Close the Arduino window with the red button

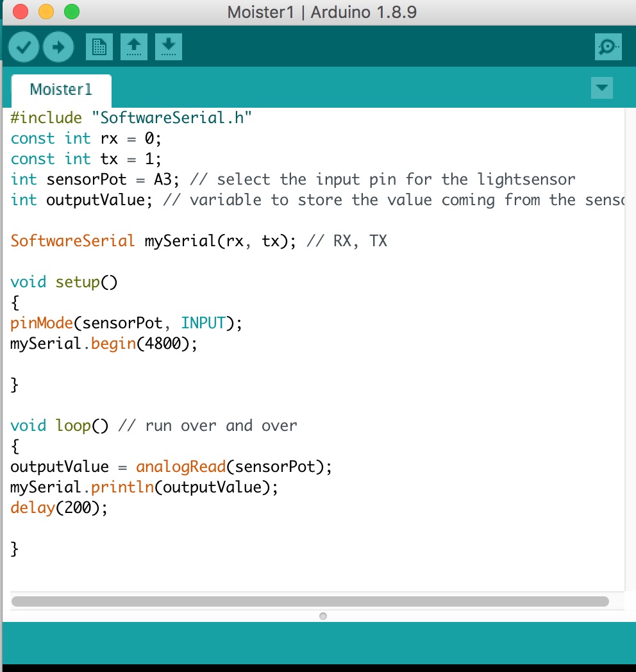pos(21,12)
